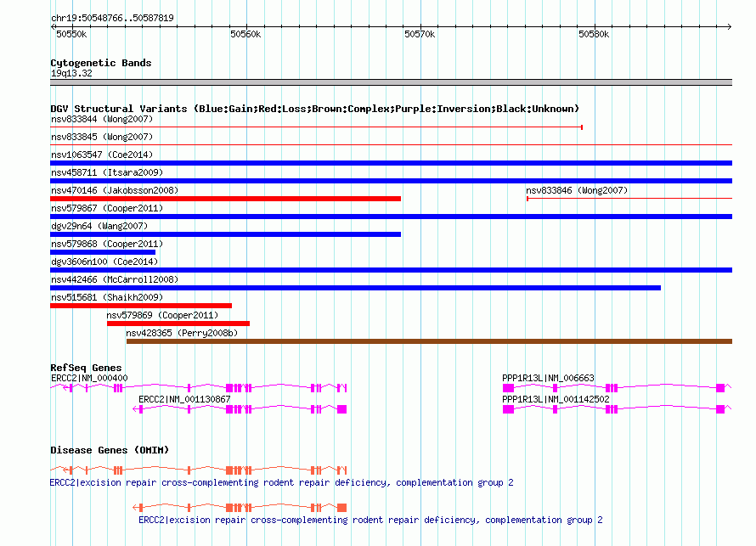Image resolution: width=756 pixels, height=546 pixels.
Task: Click the RefSeq Genes track title
Action: point(86,368)
